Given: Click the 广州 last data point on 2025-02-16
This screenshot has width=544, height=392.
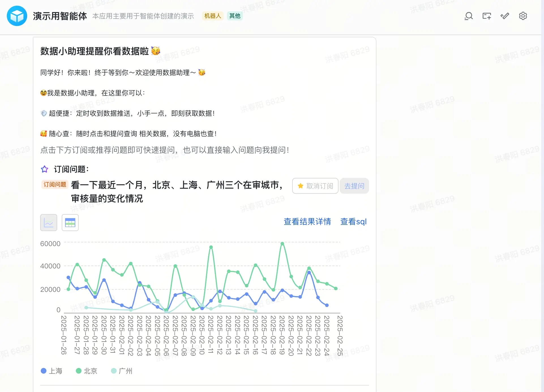Looking at the screenshot, I should (256, 311).
